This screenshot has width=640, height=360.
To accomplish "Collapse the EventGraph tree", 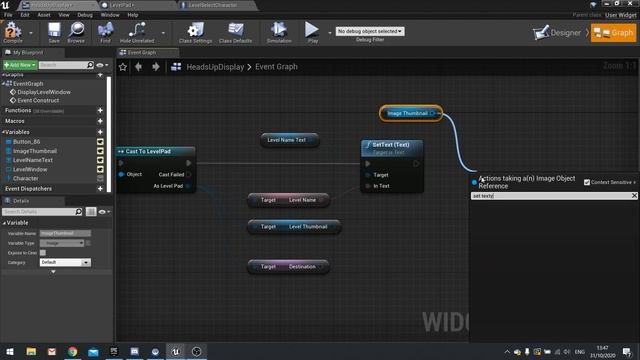I will 4,84.
